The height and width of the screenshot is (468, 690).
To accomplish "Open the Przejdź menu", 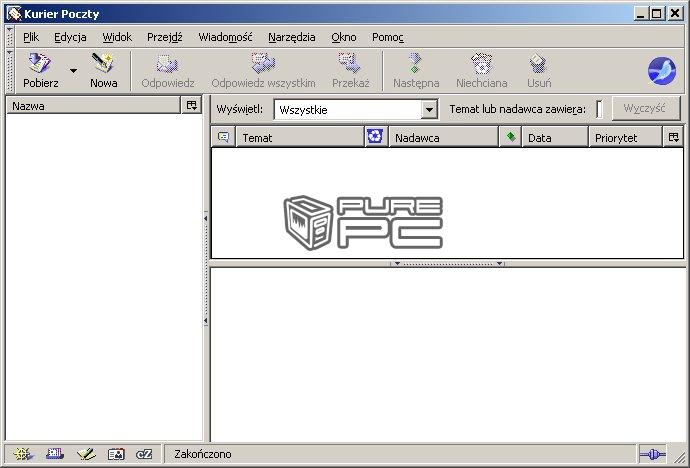I will (x=165, y=37).
